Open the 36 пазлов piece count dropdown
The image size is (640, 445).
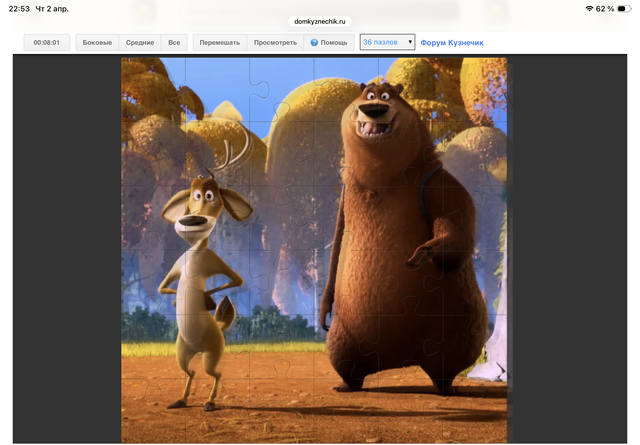tap(386, 43)
